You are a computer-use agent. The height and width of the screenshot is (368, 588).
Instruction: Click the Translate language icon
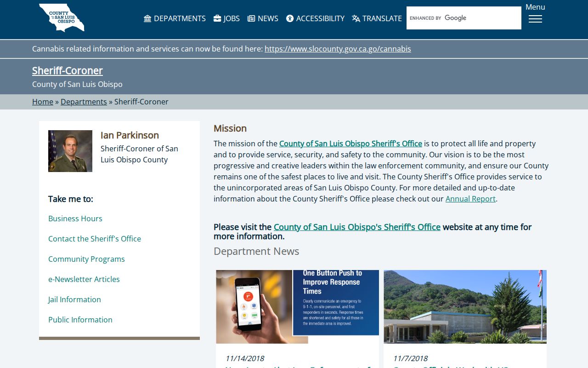[356, 18]
